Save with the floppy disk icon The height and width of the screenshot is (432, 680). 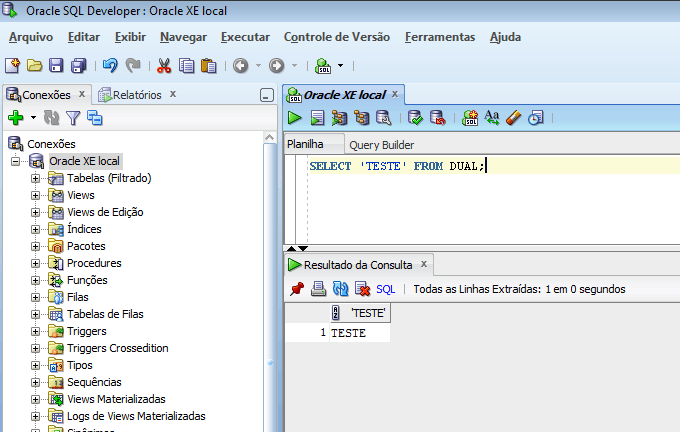pos(56,65)
